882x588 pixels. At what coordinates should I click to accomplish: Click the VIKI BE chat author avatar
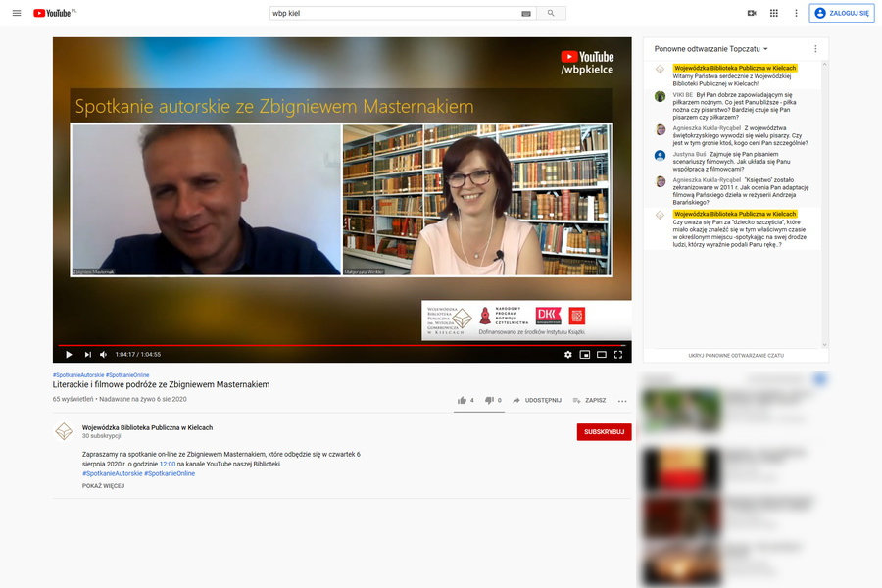coord(661,96)
